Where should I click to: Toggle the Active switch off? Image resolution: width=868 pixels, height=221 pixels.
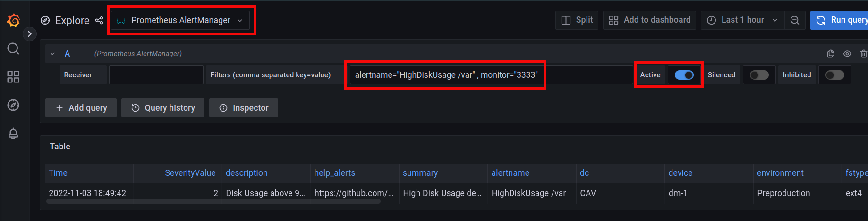[684, 75]
